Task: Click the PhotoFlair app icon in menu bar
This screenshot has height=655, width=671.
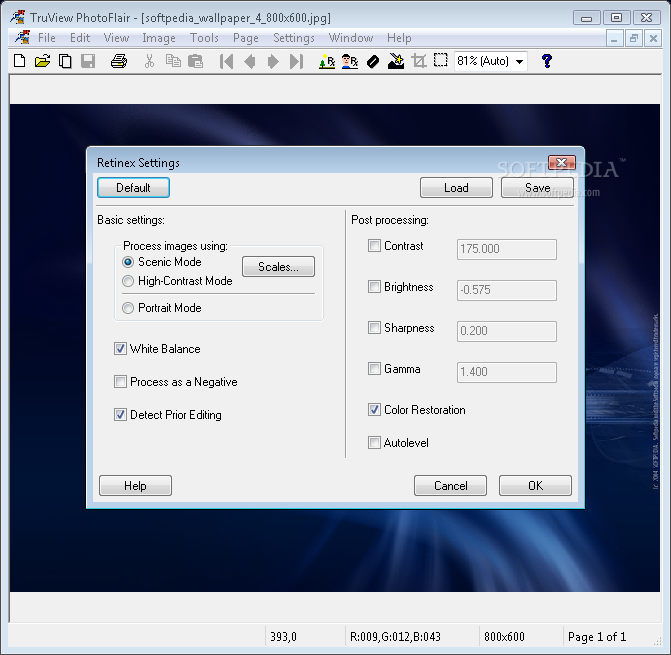Action: pyautogui.click(x=22, y=38)
